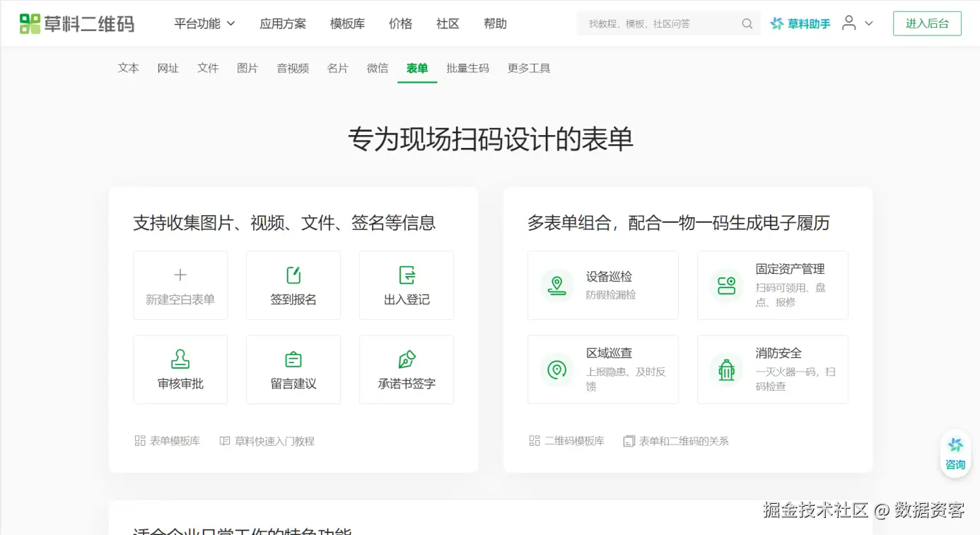Open the 模板库 menu item
The width and height of the screenshot is (980, 535).
click(348, 23)
